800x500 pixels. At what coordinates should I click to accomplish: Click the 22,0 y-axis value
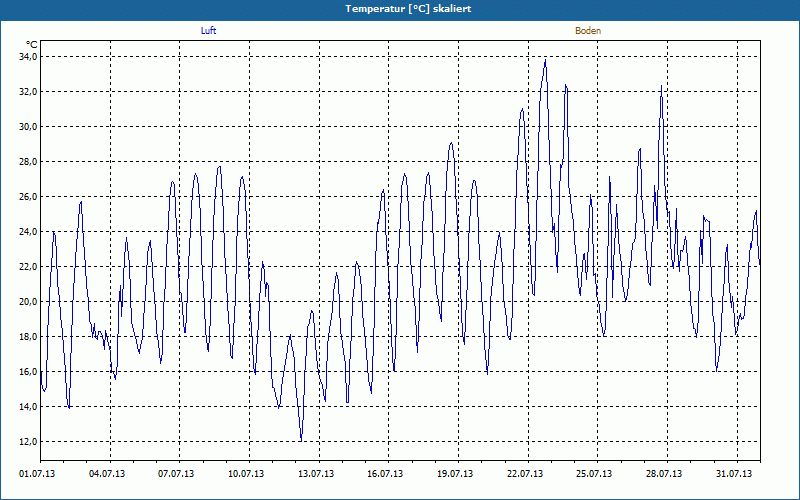click(x=29, y=267)
